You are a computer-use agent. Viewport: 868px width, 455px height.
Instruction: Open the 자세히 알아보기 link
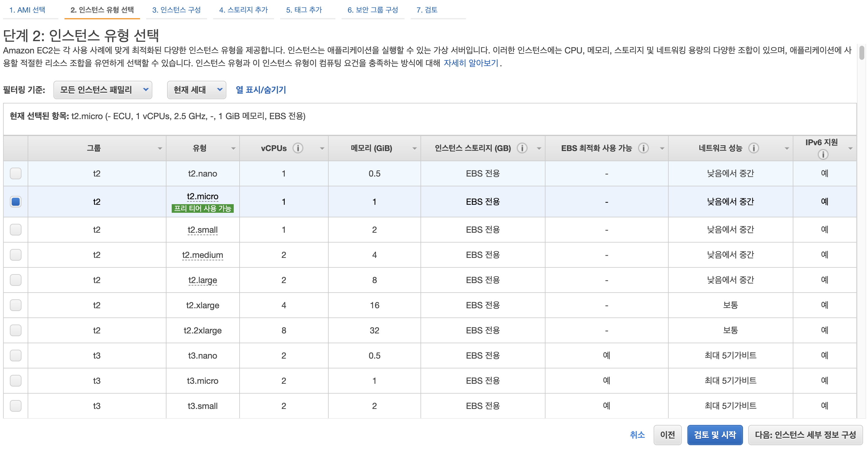471,63
